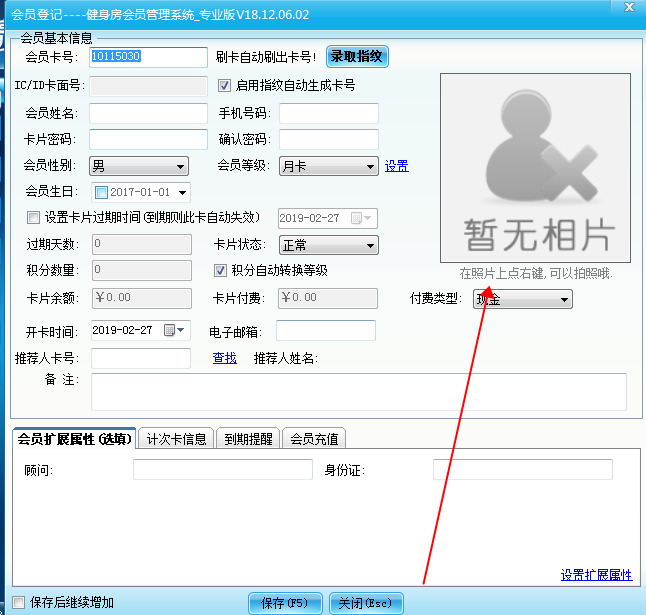Expand the 会员生日 date picker arrow
Screen dimensions: 646x615
(x=182, y=192)
